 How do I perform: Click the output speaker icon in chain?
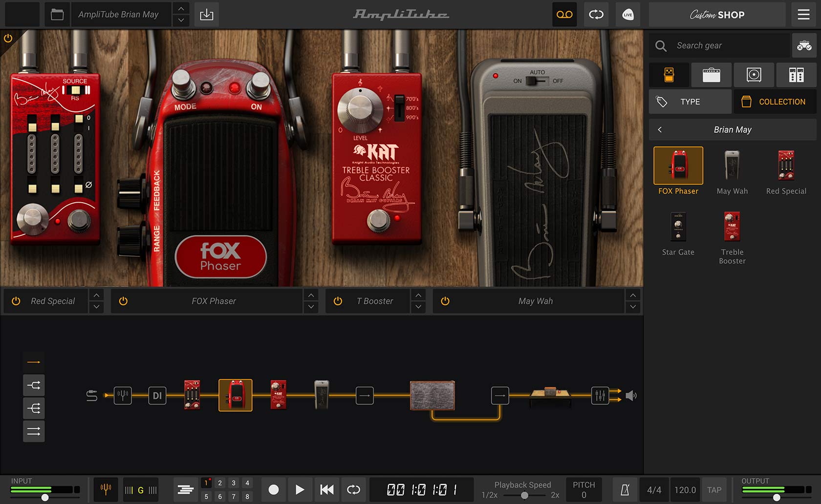coord(631,396)
